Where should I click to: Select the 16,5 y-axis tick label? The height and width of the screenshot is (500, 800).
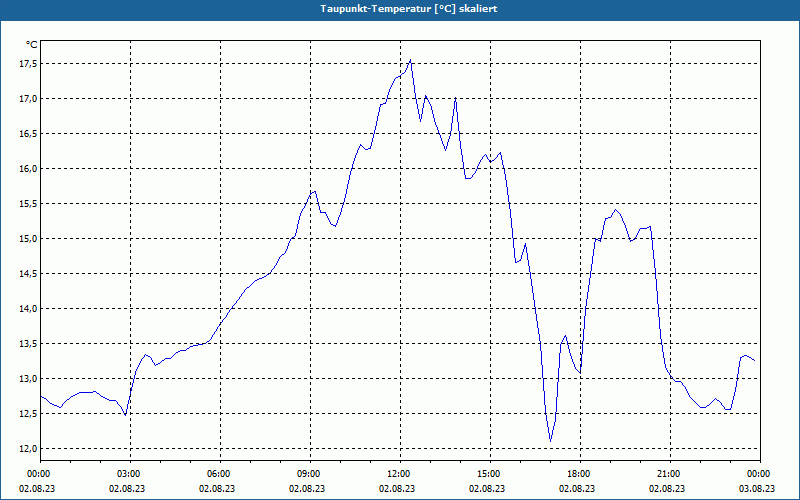click(x=29, y=134)
